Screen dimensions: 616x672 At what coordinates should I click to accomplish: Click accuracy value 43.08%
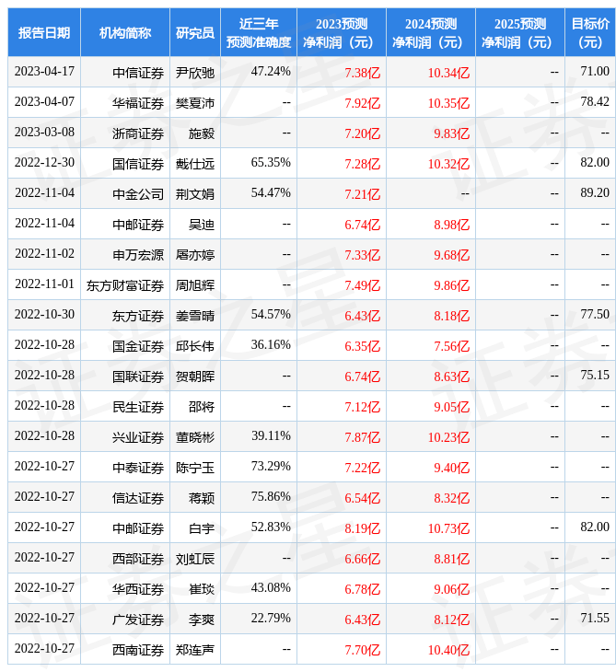271,588
